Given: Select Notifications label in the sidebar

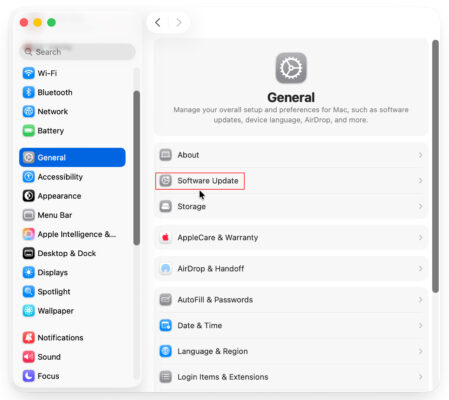Looking at the screenshot, I should pos(60,338).
